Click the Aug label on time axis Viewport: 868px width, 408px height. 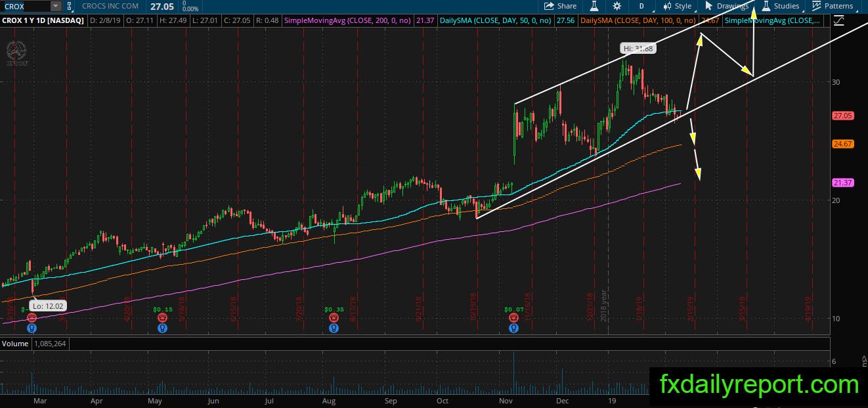point(329,400)
